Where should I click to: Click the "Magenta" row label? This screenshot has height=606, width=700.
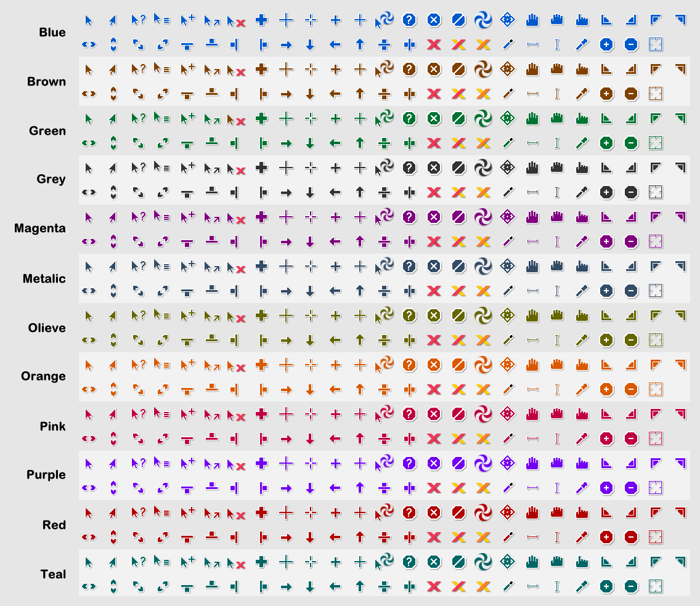click(x=39, y=228)
